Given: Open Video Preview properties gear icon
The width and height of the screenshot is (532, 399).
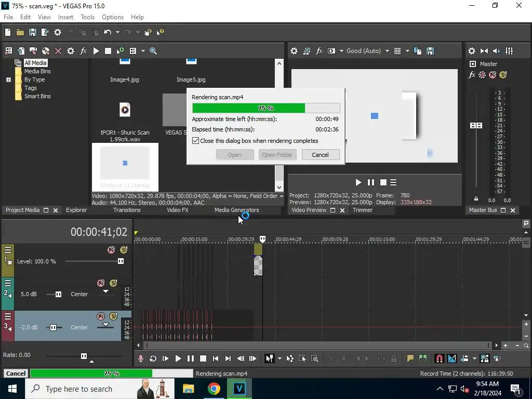Looking at the screenshot, I should (x=294, y=51).
